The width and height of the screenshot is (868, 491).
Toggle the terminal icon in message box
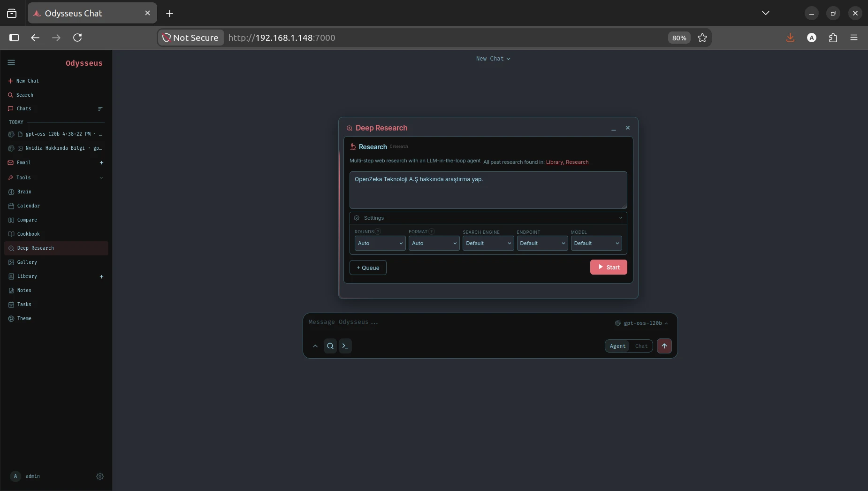click(345, 346)
